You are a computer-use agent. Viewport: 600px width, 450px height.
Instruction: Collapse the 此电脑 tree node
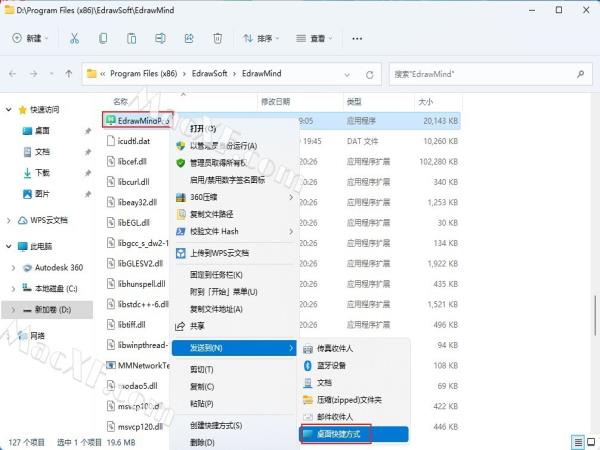point(8,246)
